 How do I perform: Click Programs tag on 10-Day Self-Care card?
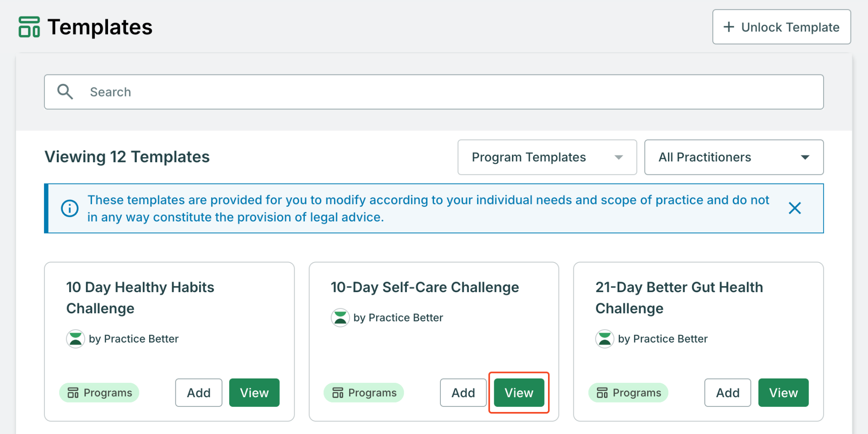click(x=364, y=393)
